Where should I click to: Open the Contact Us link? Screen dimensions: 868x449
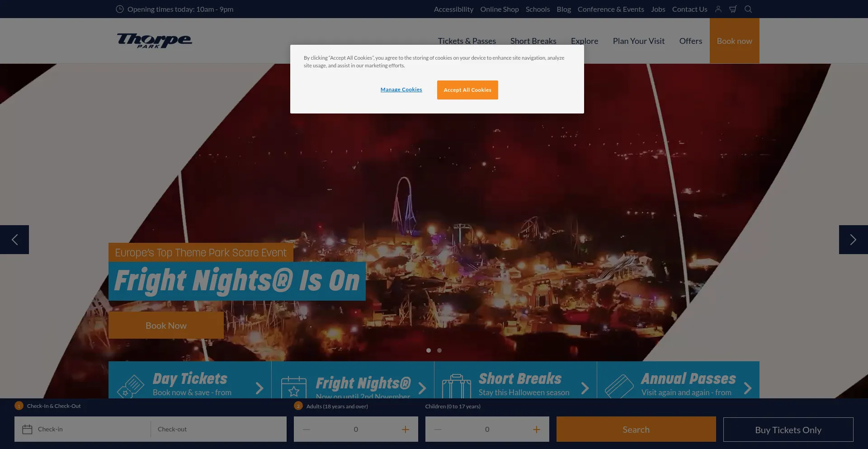tap(690, 9)
